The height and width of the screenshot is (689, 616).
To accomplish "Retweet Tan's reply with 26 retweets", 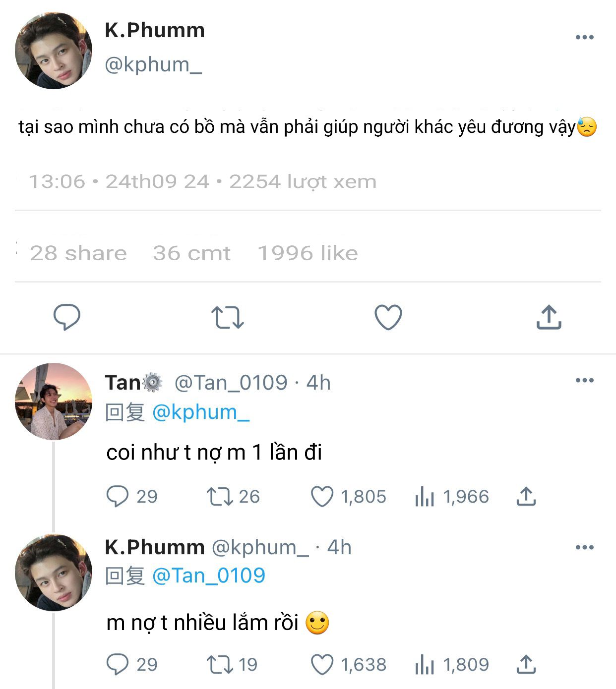I will (x=219, y=496).
